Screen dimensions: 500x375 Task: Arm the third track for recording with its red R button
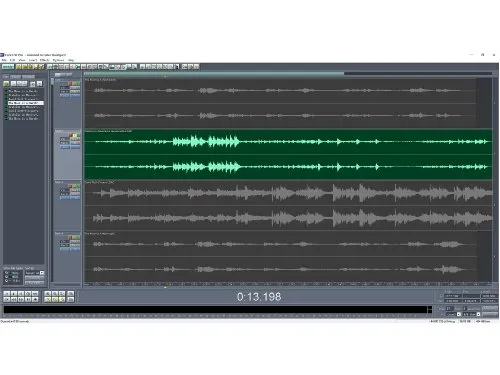point(70,186)
